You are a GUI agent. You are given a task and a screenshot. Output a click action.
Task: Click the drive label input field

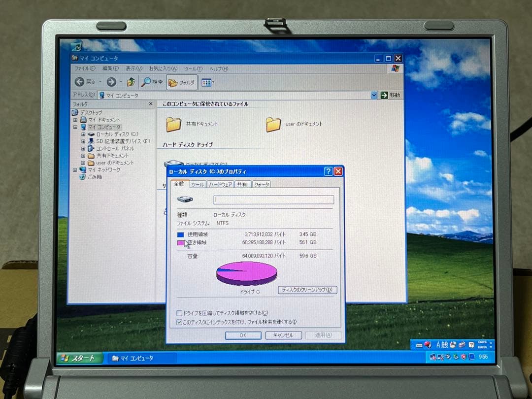pyautogui.click(x=273, y=199)
